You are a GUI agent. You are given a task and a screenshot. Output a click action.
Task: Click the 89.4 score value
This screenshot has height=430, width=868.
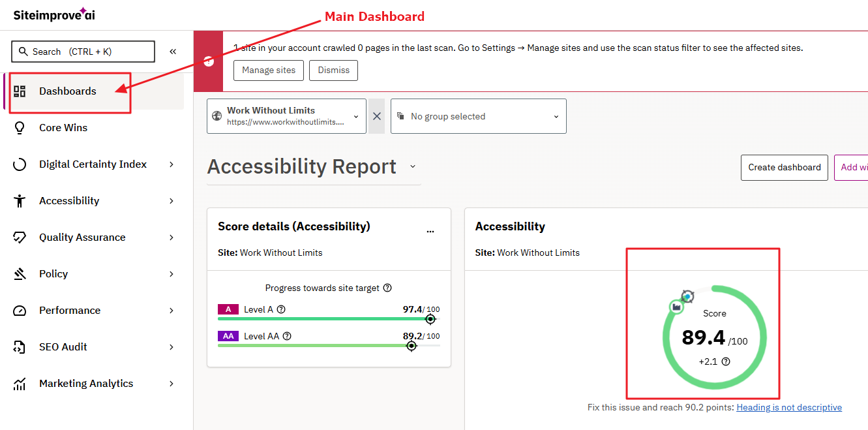pyautogui.click(x=704, y=337)
